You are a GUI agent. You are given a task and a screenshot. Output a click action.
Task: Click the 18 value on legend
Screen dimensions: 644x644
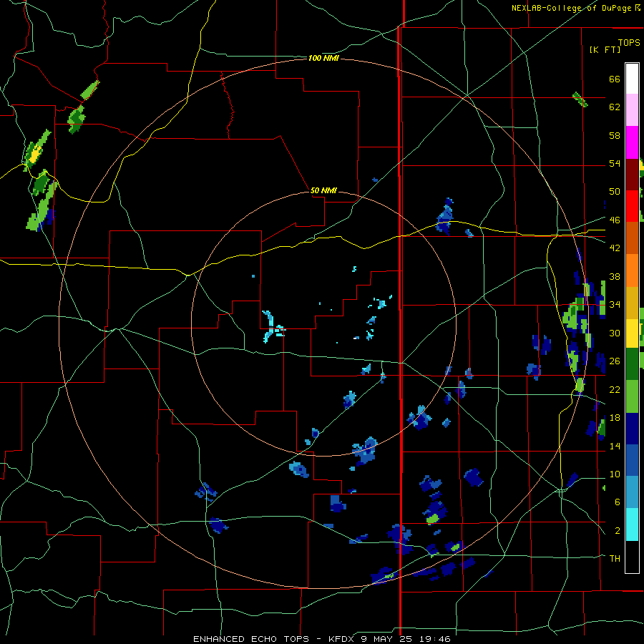(x=615, y=418)
